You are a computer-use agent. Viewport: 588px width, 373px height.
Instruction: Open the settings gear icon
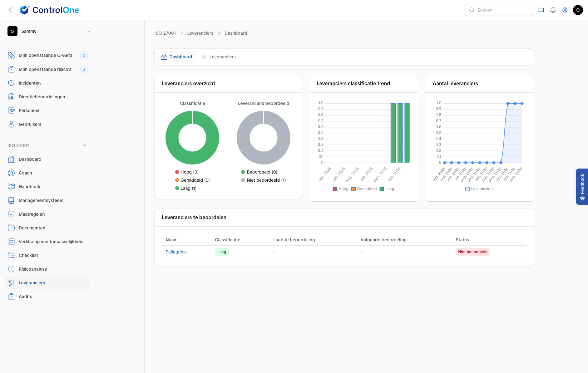click(x=565, y=10)
